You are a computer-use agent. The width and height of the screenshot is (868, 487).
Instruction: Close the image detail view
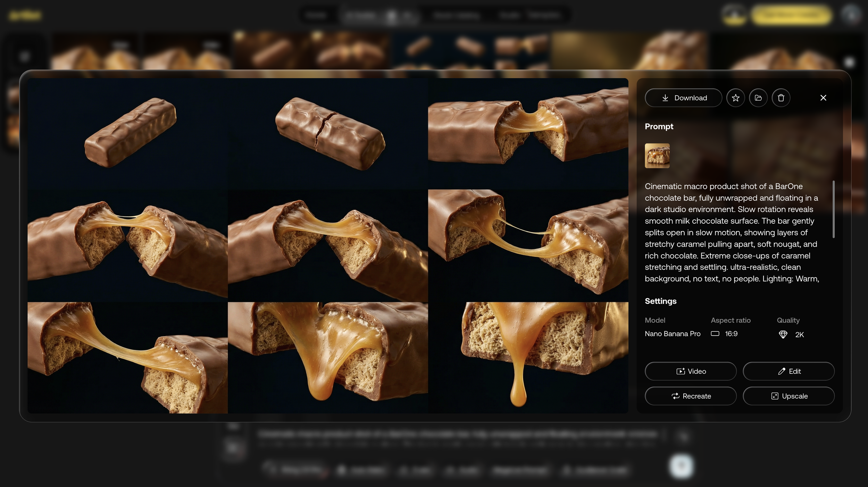[823, 98]
